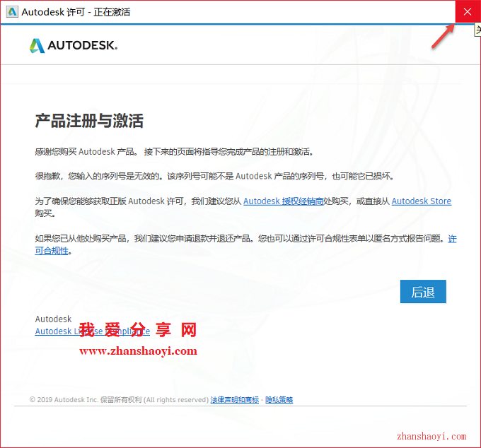Click the invalid serial number message 很抱歉
481x448 pixels.
[214, 176]
